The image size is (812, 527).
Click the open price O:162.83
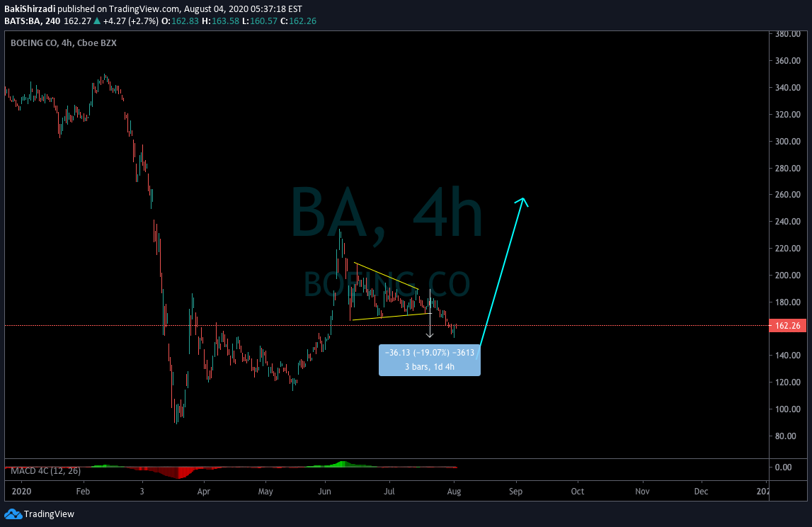coord(181,21)
